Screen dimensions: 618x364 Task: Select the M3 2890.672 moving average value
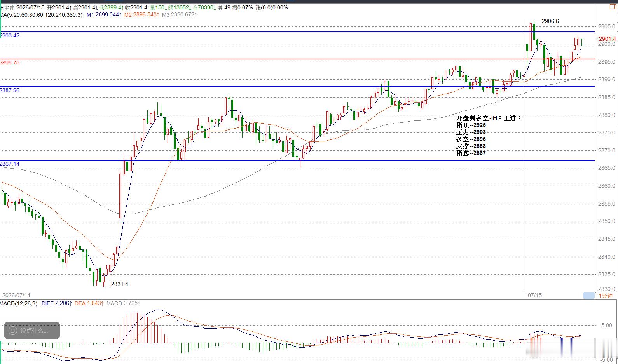(x=180, y=15)
